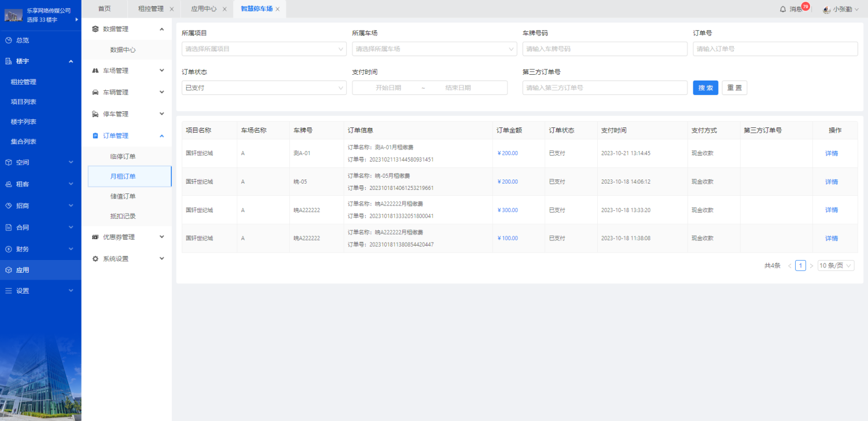Click the 优惠券管理 coupon icon
Viewport: 868px width, 421px height.
pyautogui.click(x=95, y=237)
